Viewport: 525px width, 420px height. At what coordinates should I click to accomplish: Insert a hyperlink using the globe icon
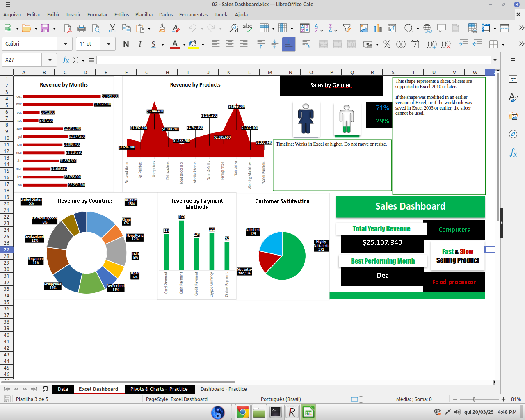pos(428,28)
